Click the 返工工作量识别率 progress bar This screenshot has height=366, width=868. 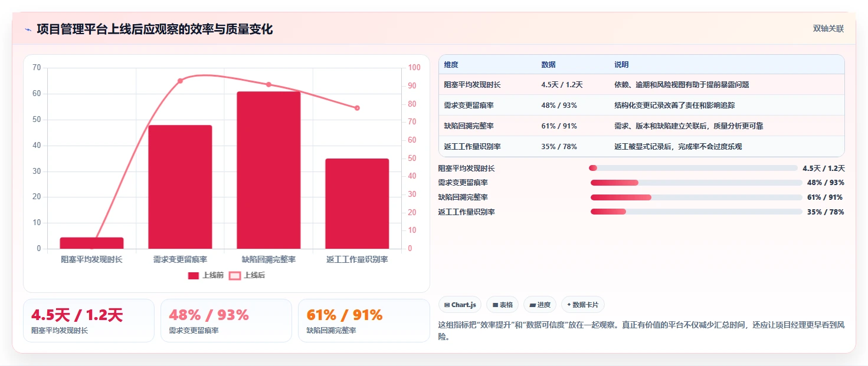tap(696, 212)
